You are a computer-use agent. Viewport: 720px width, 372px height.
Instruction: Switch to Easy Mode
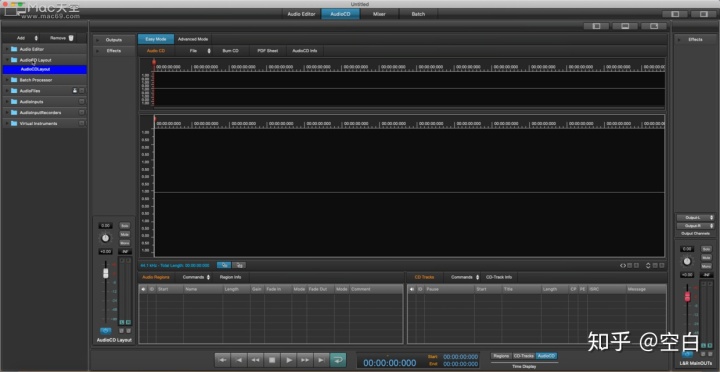point(156,39)
